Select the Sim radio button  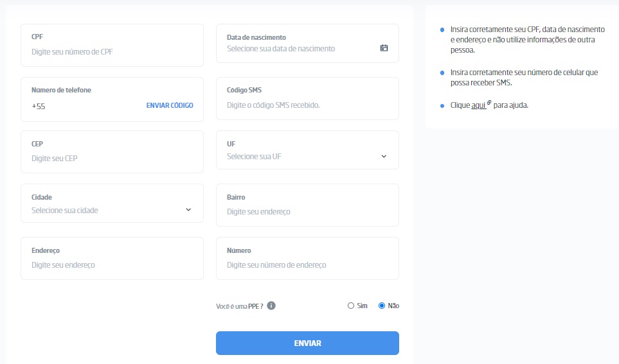pyautogui.click(x=351, y=306)
